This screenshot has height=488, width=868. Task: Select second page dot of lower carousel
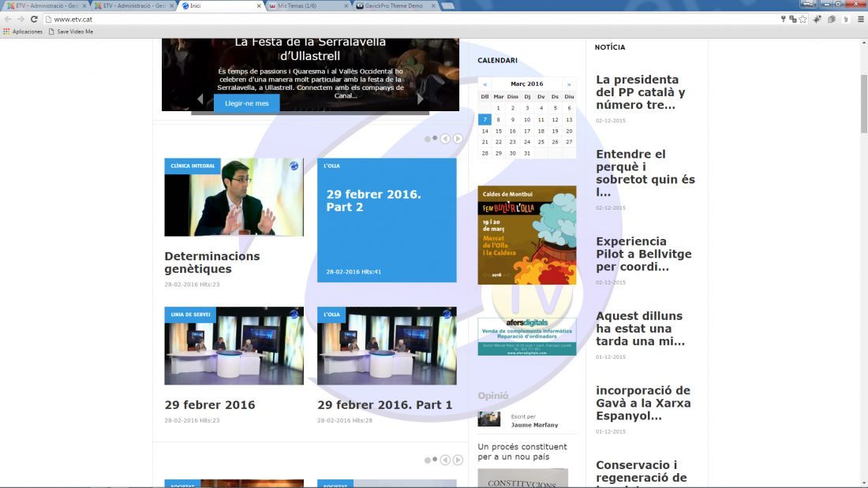(x=435, y=460)
